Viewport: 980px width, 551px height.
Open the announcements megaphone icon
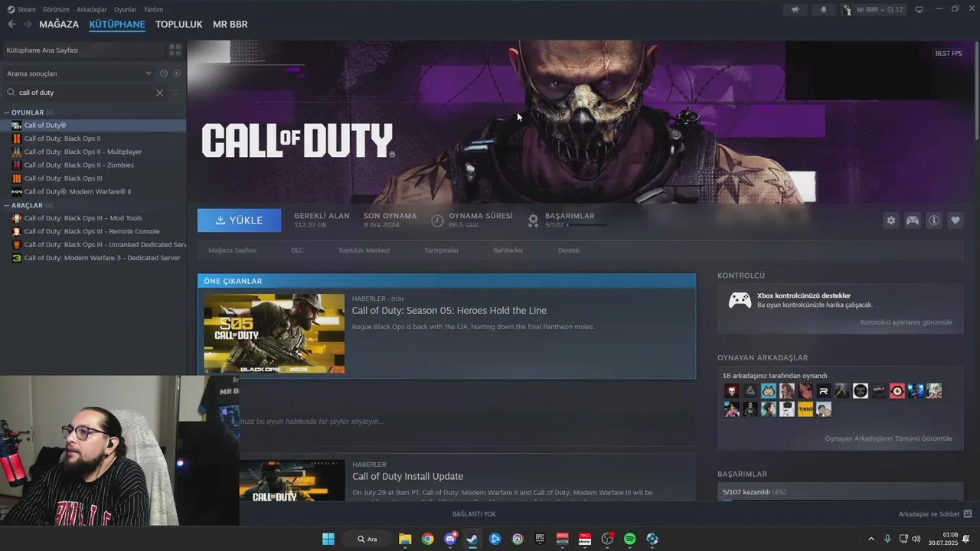[x=795, y=9]
